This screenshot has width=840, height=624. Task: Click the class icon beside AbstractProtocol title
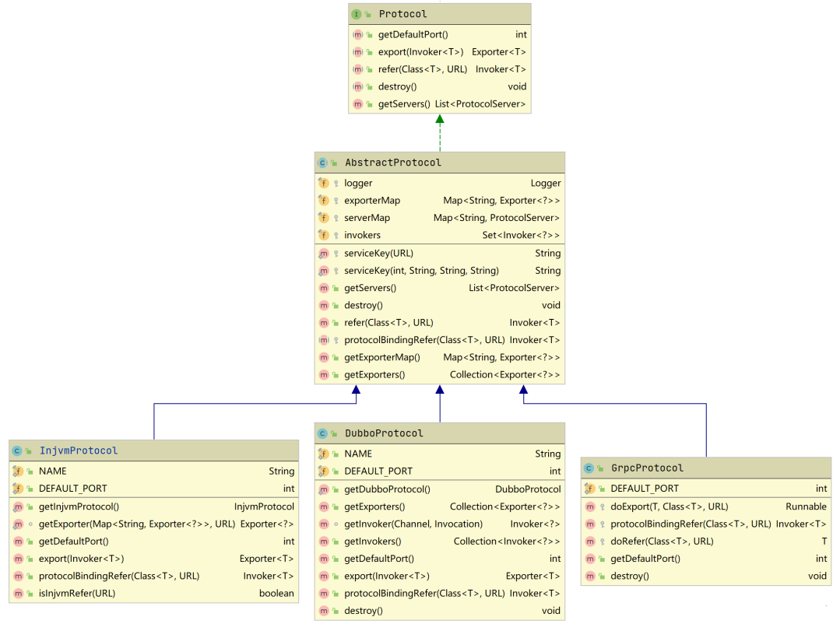pyautogui.click(x=322, y=163)
